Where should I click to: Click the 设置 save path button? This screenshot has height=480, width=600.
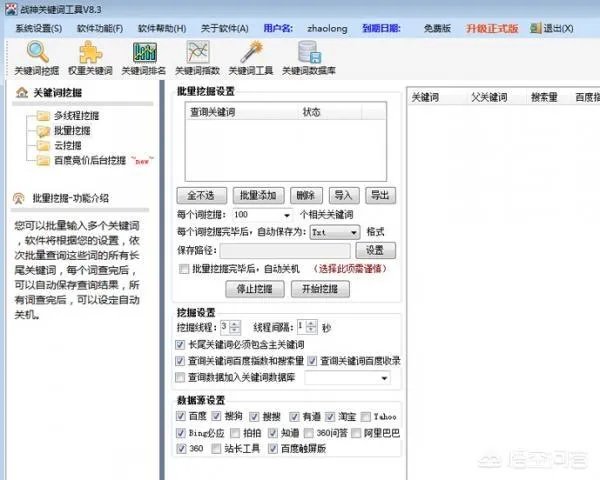pos(375,250)
